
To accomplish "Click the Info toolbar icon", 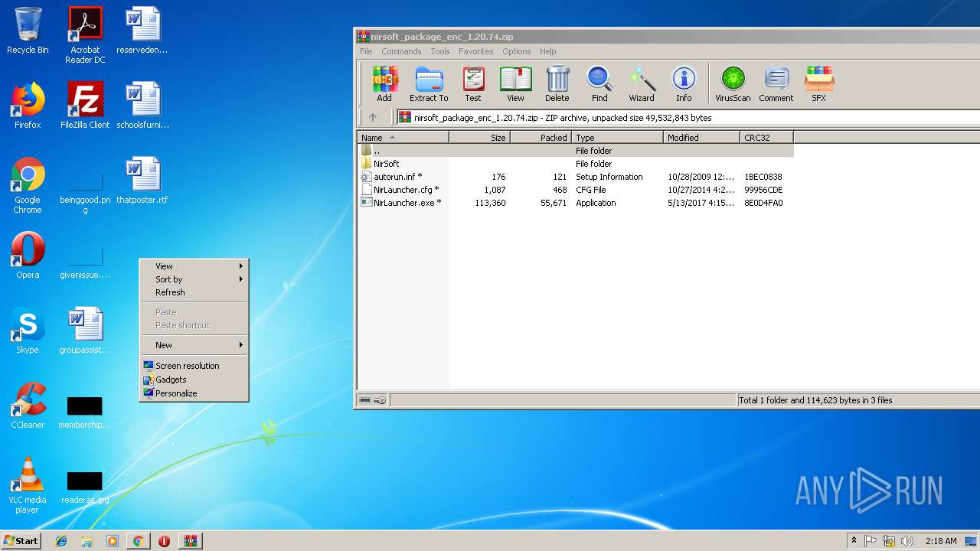I will [x=684, y=84].
